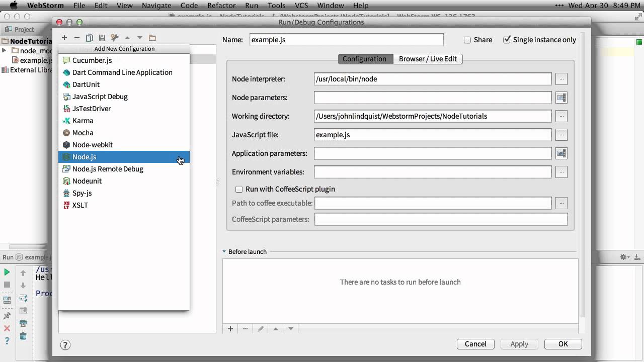Browse for JavaScript file
Image resolution: width=644 pixels, height=362 pixels.
pos(561,135)
